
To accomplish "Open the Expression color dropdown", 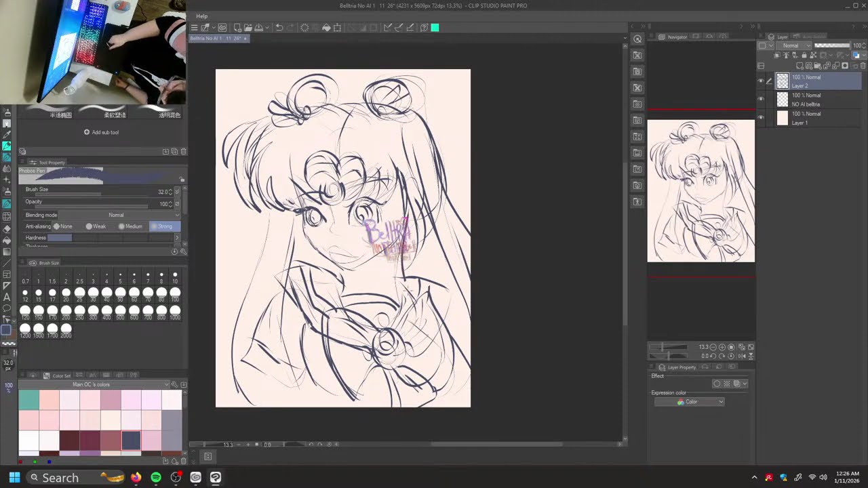I will [x=689, y=402].
